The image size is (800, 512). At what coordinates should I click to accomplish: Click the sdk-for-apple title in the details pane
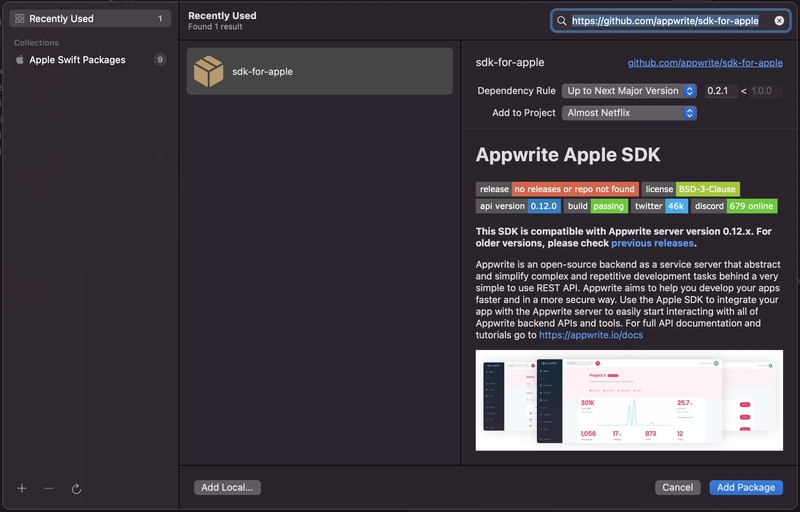tap(510, 62)
